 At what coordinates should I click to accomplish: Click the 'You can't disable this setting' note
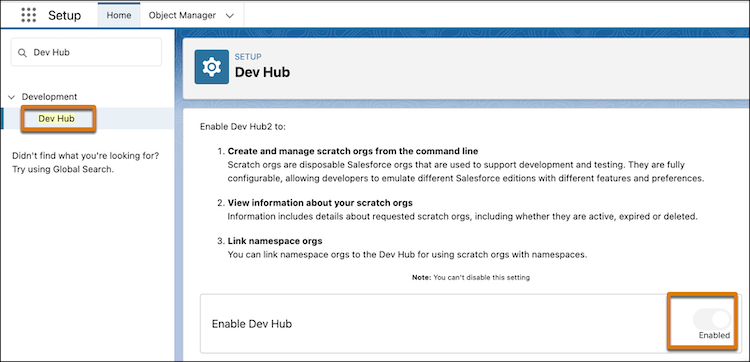[471, 277]
